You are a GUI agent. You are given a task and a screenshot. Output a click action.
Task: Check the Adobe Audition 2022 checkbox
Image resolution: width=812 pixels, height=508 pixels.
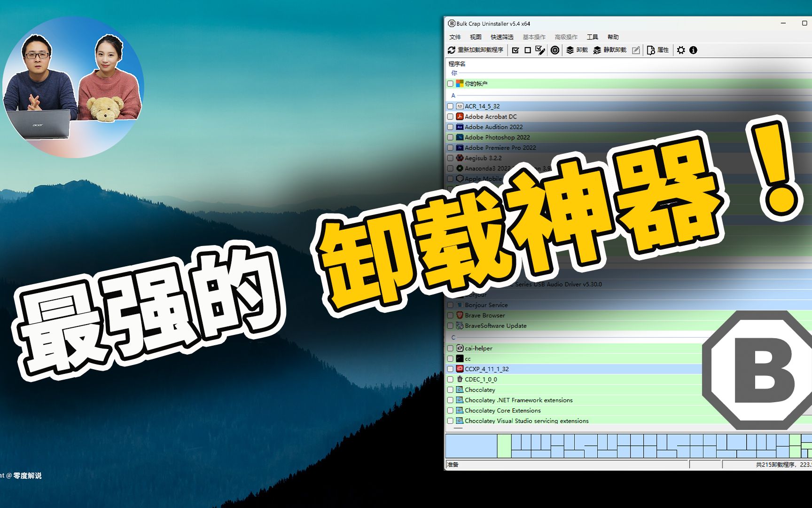(x=450, y=127)
